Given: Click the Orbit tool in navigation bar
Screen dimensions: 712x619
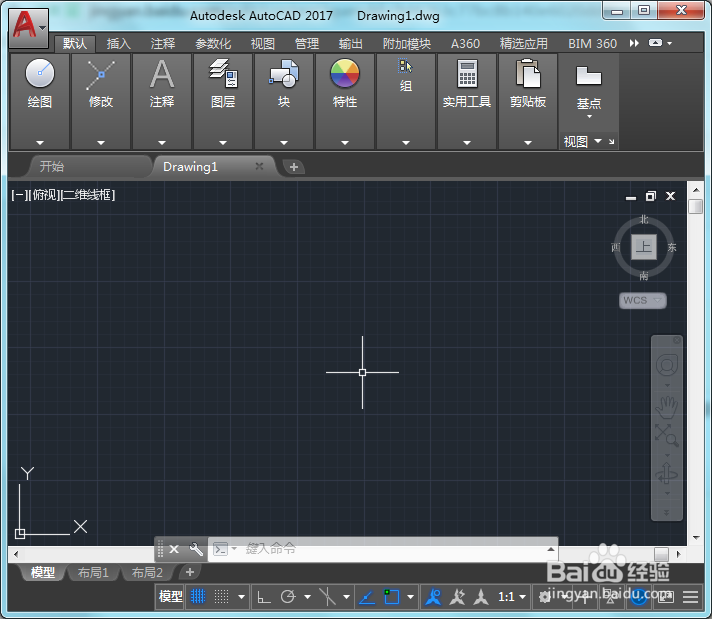Looking at the screenshot, I should pyautogui.click(x=667, y=474).
